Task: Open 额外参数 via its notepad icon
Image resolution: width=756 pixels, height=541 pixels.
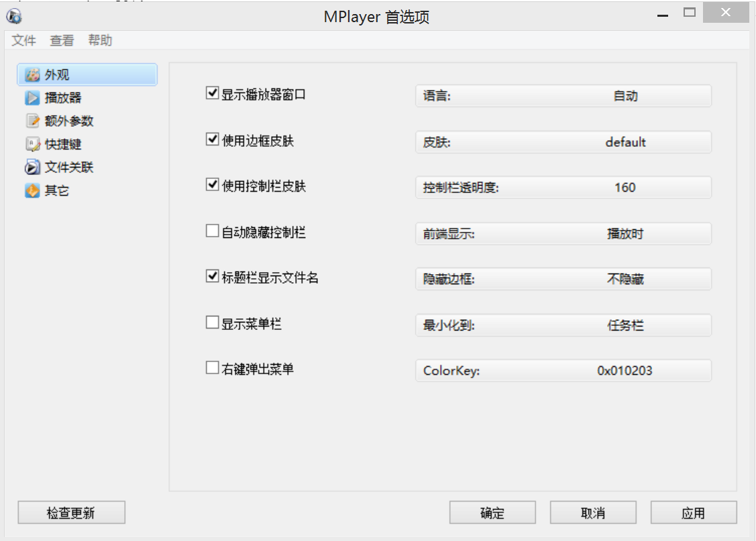Action: pos(32,121)
